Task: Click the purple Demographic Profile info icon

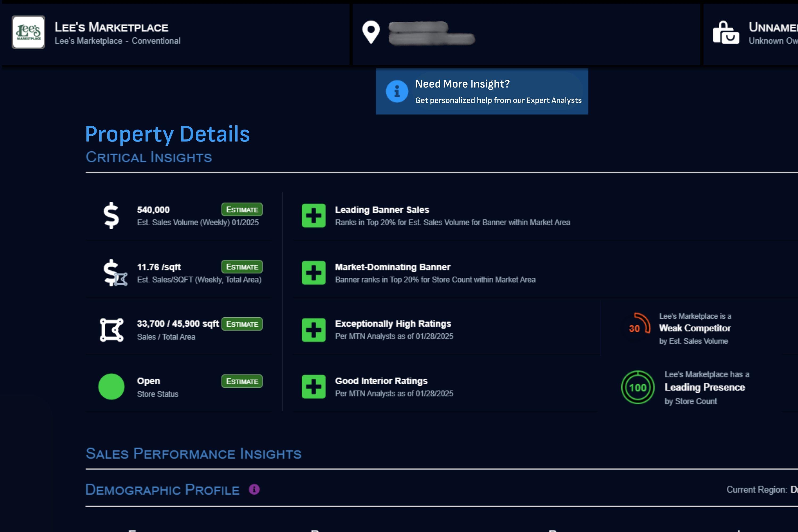Action: tap(254, 489)
